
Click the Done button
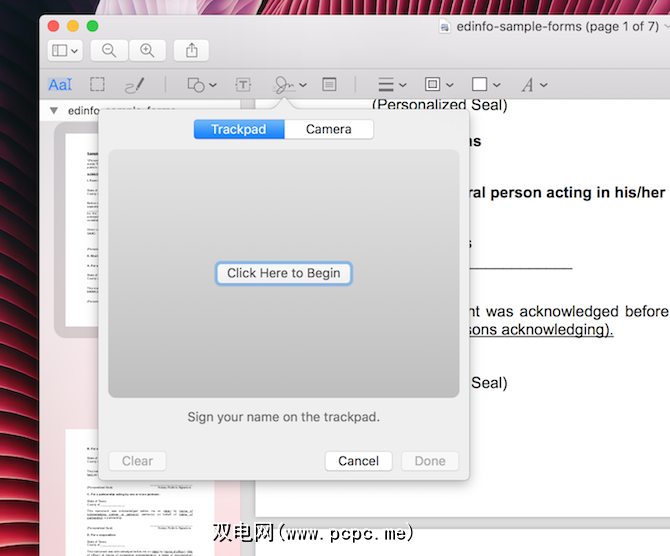click(x=430, y=461)
